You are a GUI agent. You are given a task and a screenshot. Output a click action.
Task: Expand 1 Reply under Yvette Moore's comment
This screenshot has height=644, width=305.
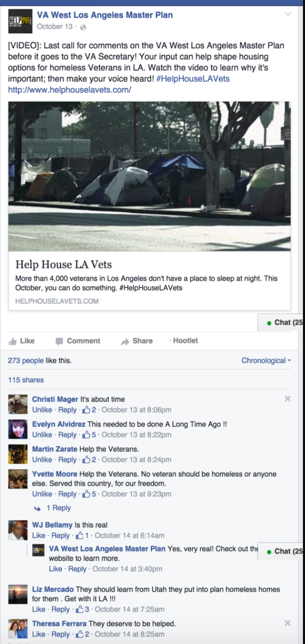pyautogui.click(x=58, y=508)
